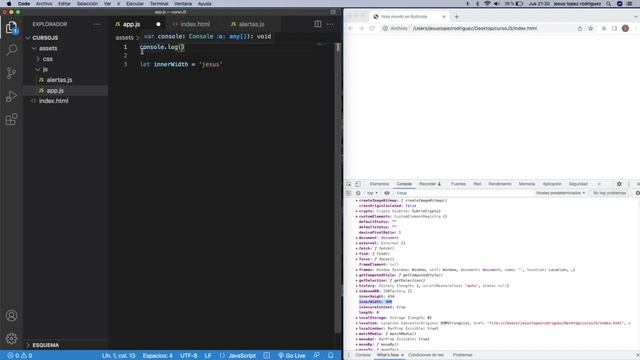This screenshot has height=360, width=640.
Task: Open index.html in the file tree
Action: pyautogui.click(x=53, y=101)
